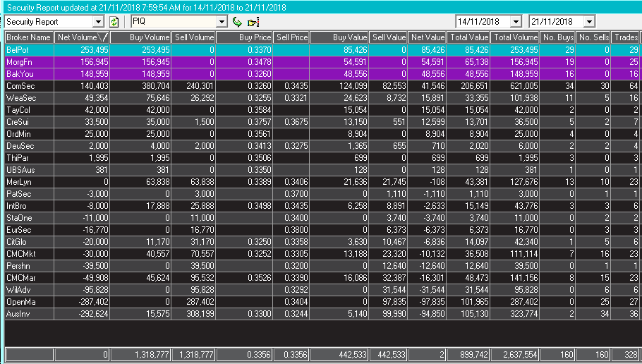Open the 21/11/2018 end date dropdown

(x=589, y=22)
